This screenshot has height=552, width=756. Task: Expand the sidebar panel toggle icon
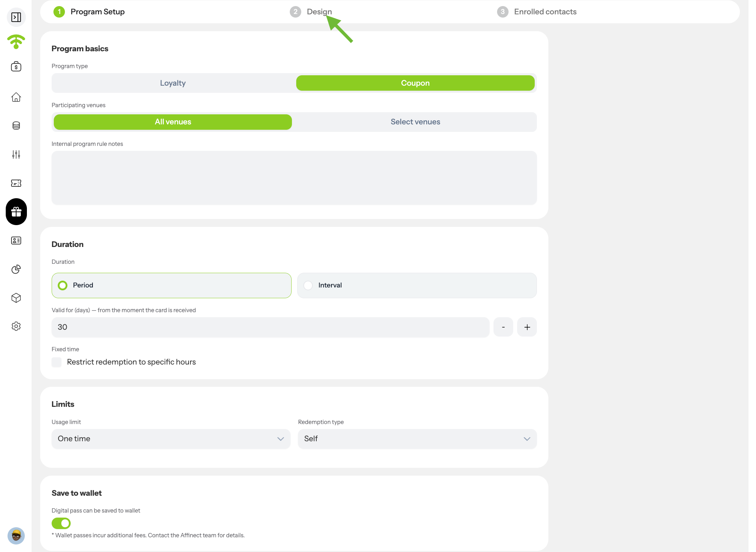click(x=16, y=17)
